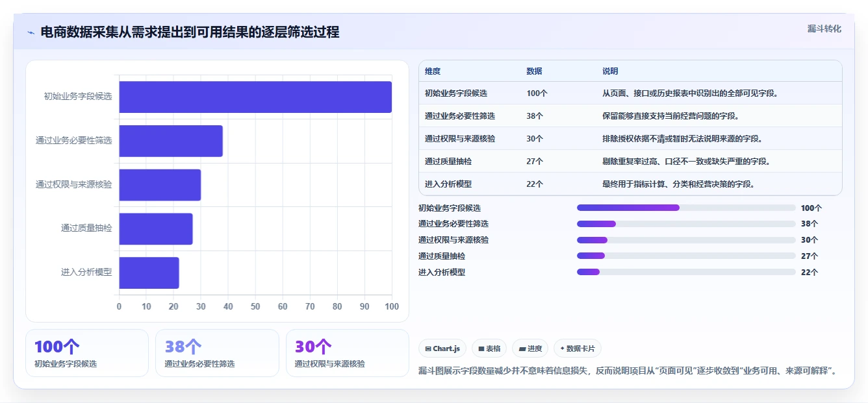Click the x-axis tick label 100
This screenshot has width=868, height=403.
click(392, 307)
